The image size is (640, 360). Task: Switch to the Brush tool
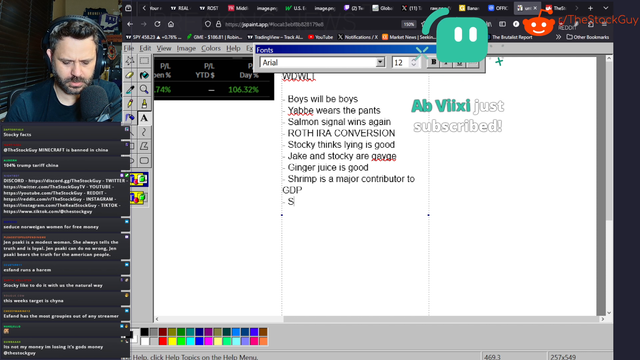(144, 104)
